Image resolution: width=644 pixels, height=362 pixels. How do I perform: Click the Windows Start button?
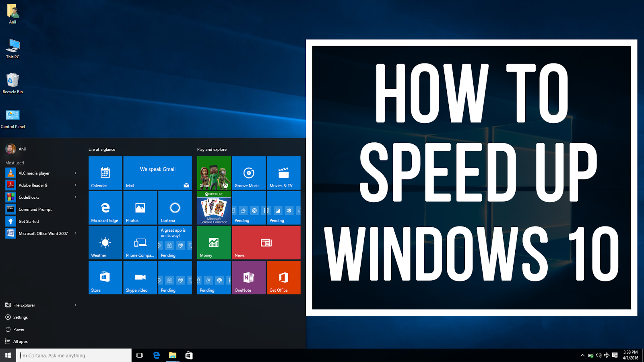8,355
